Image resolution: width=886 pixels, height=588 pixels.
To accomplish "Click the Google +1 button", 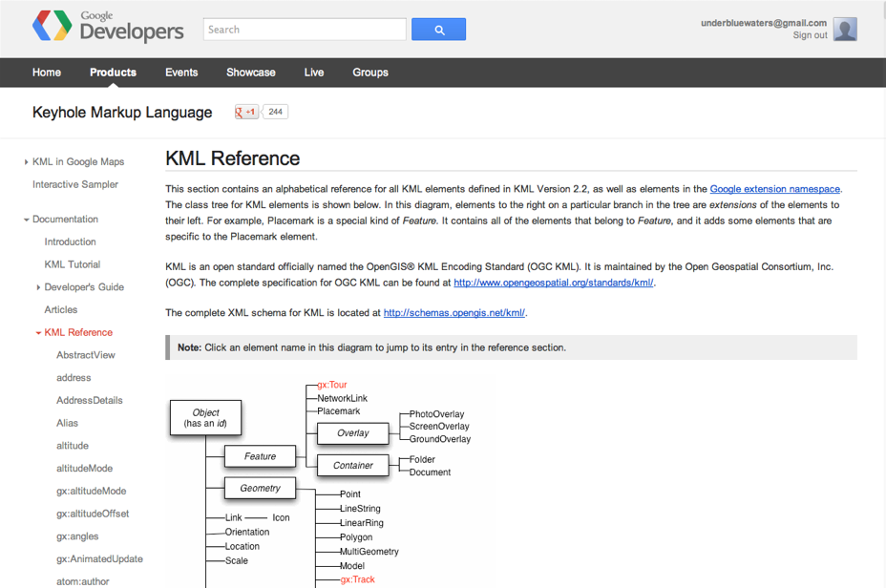I will [x=246, y=112].
